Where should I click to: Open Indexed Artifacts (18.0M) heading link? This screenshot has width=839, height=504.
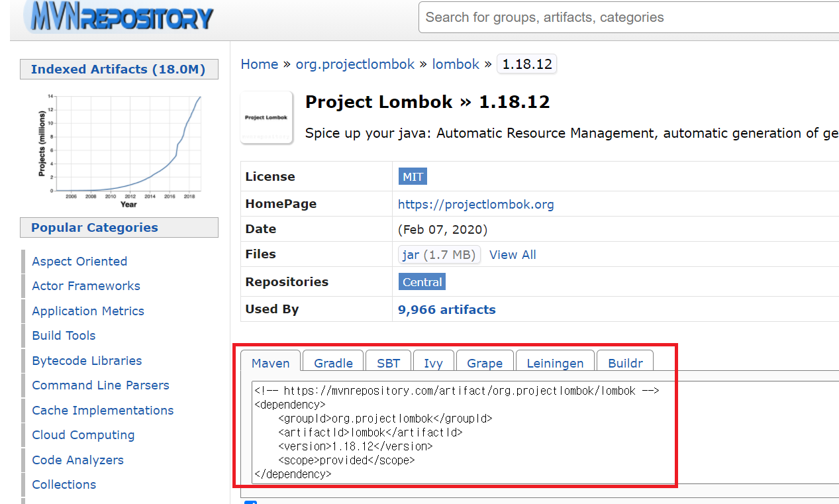tap(118, 70)
